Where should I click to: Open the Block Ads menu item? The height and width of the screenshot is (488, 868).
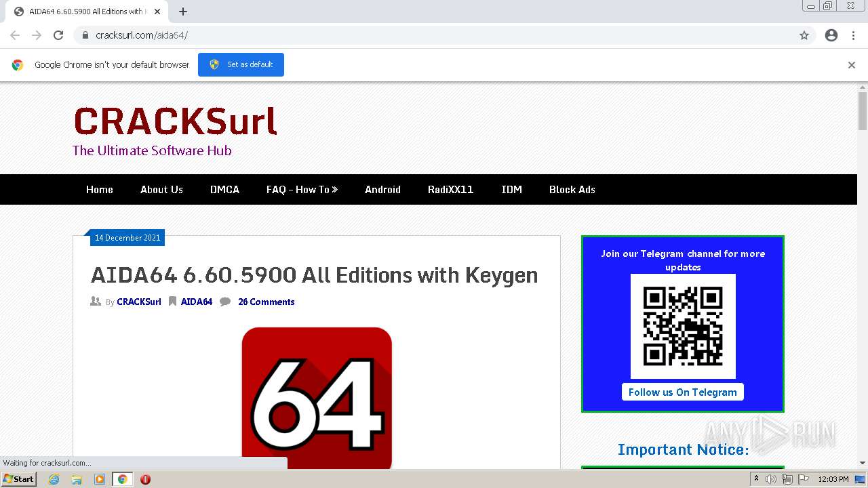point(572,190)
